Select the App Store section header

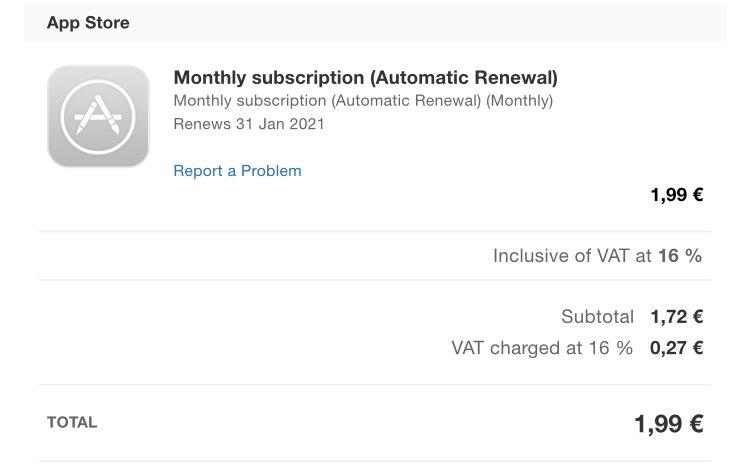point(375,23)
